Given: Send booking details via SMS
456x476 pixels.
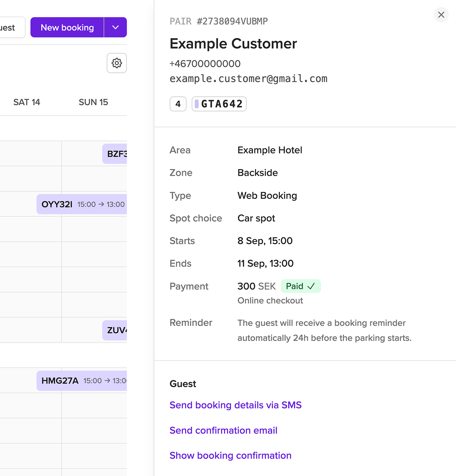Looking at the screenshot, I should coord(236,405).
